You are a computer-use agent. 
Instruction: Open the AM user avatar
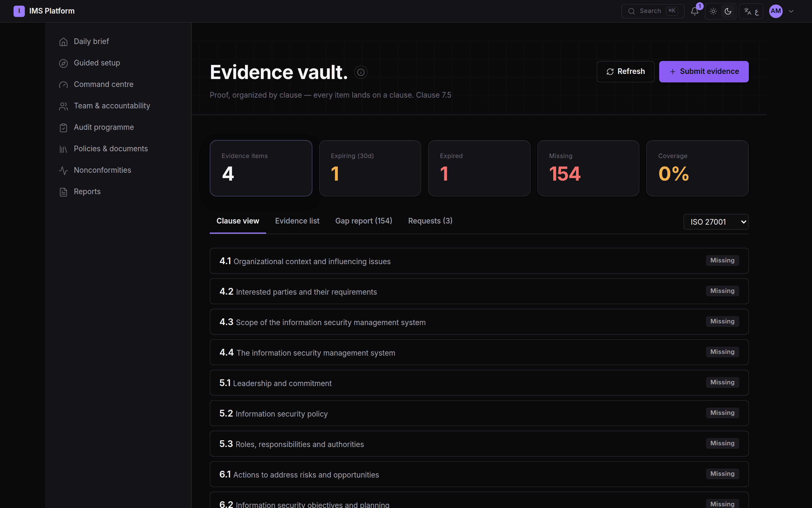click(776, 11)
